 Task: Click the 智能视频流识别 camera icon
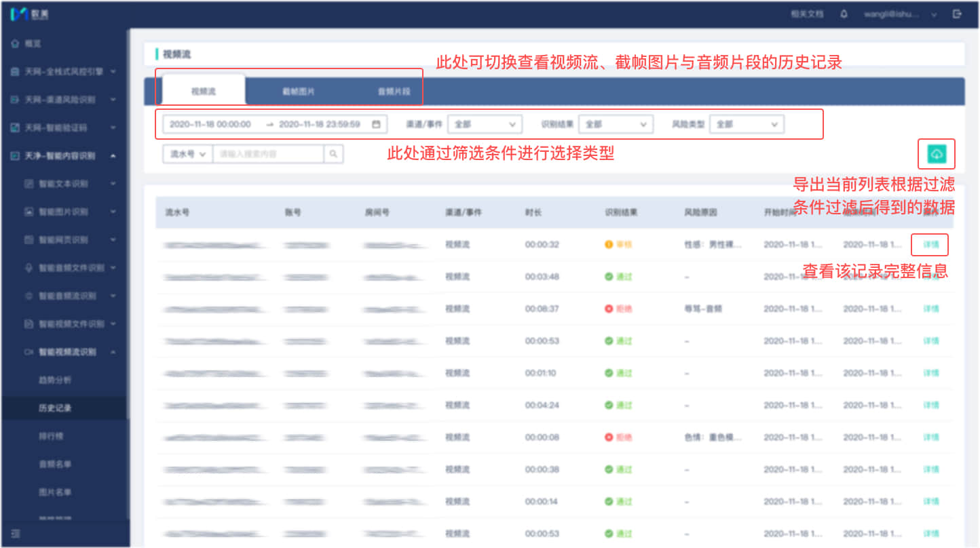pos(29,352)
